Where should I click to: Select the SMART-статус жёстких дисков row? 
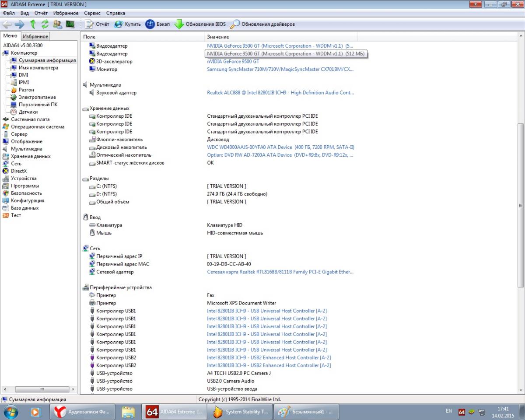(130, 163)
